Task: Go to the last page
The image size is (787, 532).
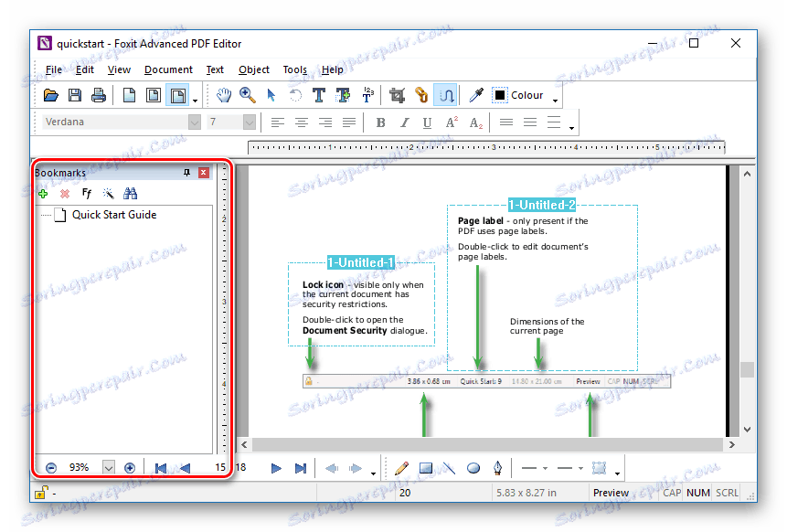Action: click(301, 468)
